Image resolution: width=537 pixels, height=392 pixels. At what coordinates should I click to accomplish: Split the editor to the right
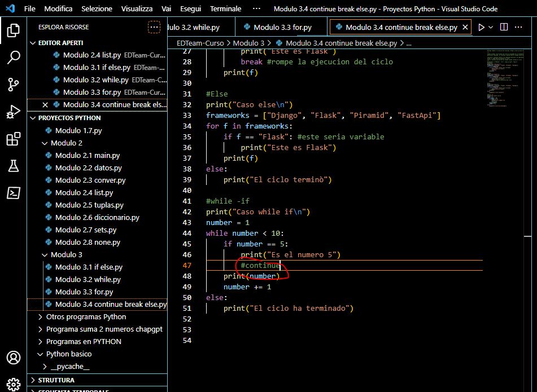[504, 27]
